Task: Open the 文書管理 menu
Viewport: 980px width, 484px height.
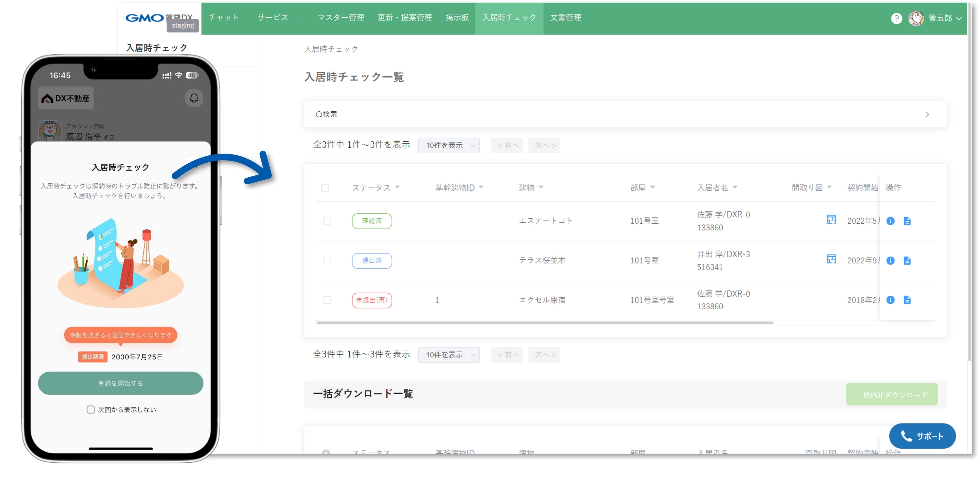Action: point(565,18)
